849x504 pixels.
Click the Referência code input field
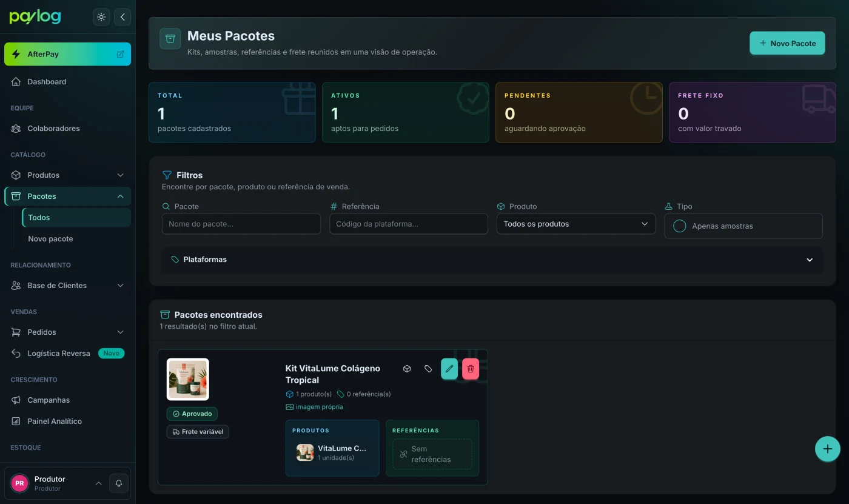coord(409,224)
